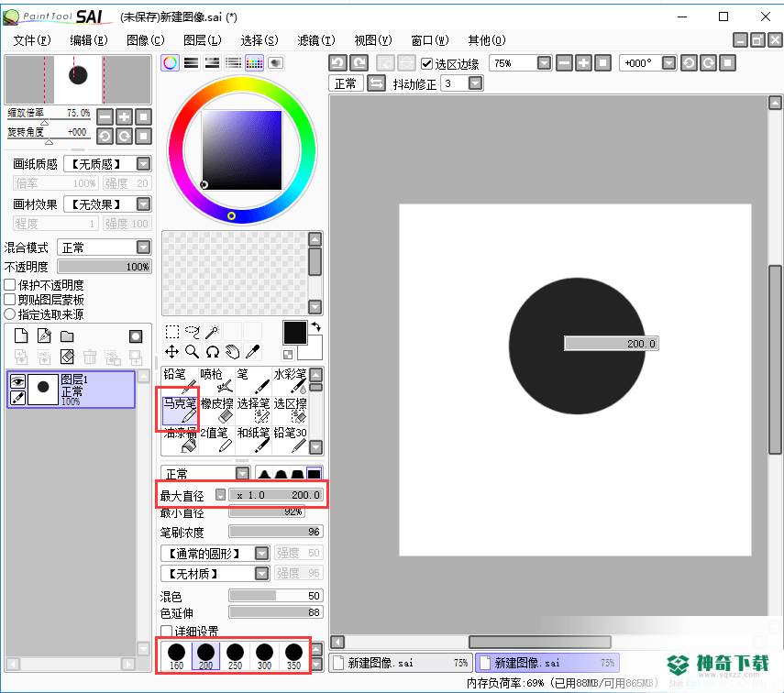
Task: Open the 画纸质感 dropdown
Action: [x=143, y=164]
